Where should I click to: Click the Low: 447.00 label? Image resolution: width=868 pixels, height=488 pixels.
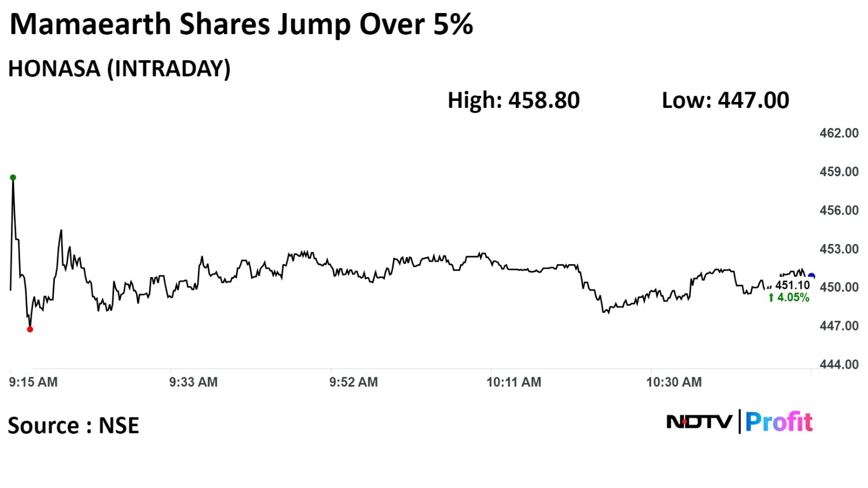point(725,100)
